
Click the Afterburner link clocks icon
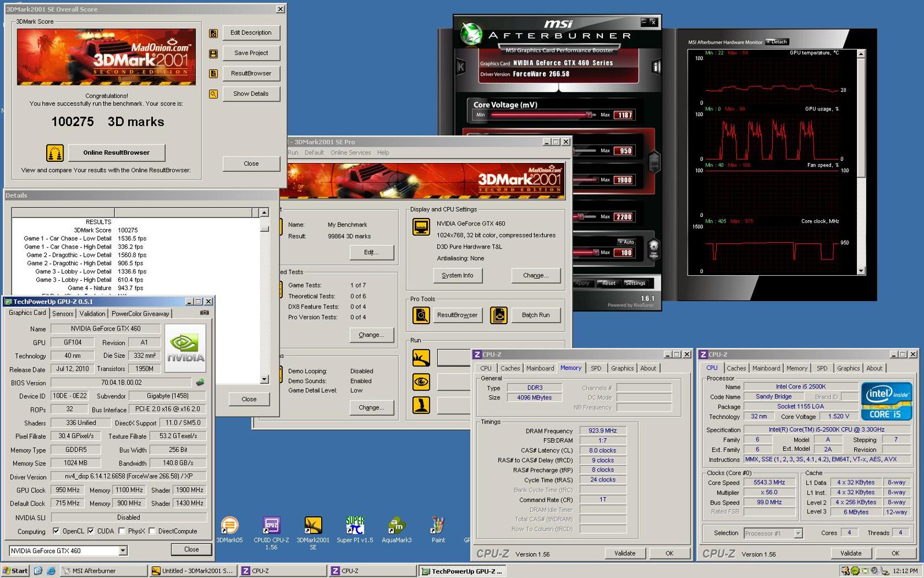[x=654, y=162]
